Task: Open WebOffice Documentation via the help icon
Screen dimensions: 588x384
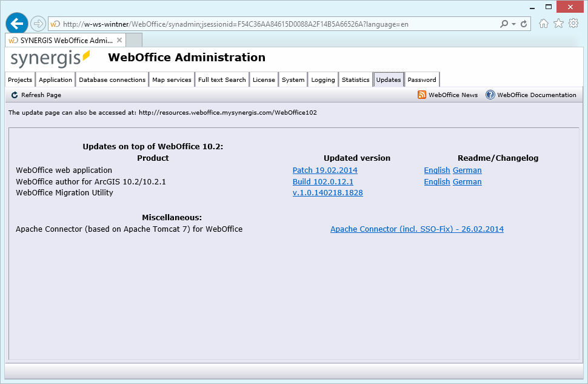Action: [489, 95]
